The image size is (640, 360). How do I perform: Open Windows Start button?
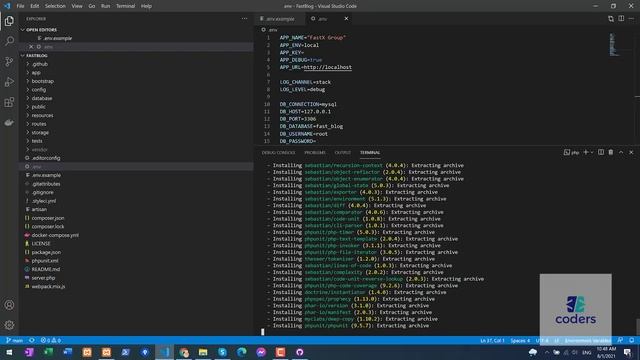point(9,352)
